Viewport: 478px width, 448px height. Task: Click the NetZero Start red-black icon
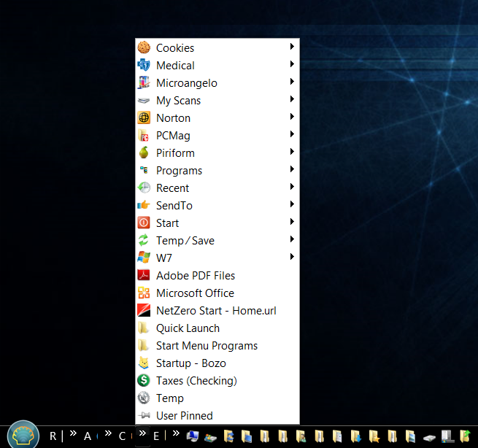tap(144, 310)
